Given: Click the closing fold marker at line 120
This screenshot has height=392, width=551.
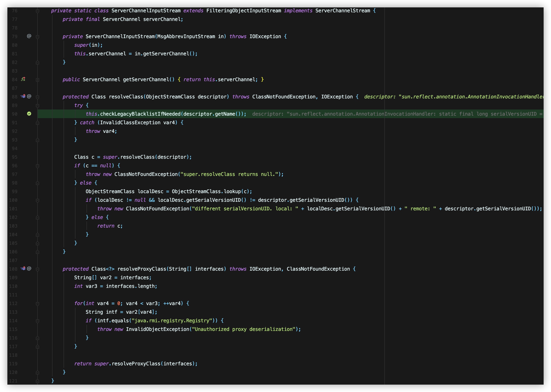Looking at the screenshot, I should [37, 372].
